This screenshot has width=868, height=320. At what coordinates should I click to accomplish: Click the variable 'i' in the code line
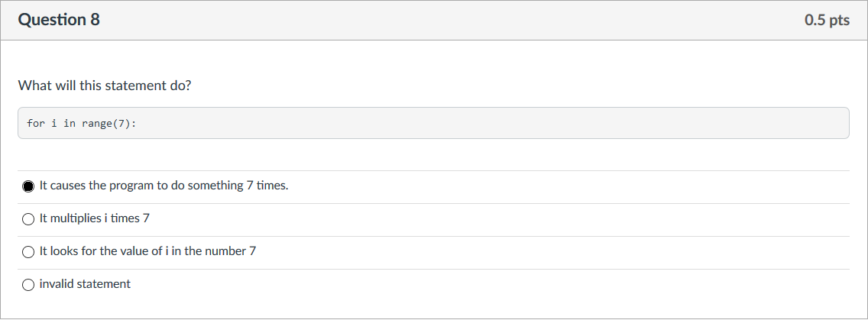(x=54, y=123)
